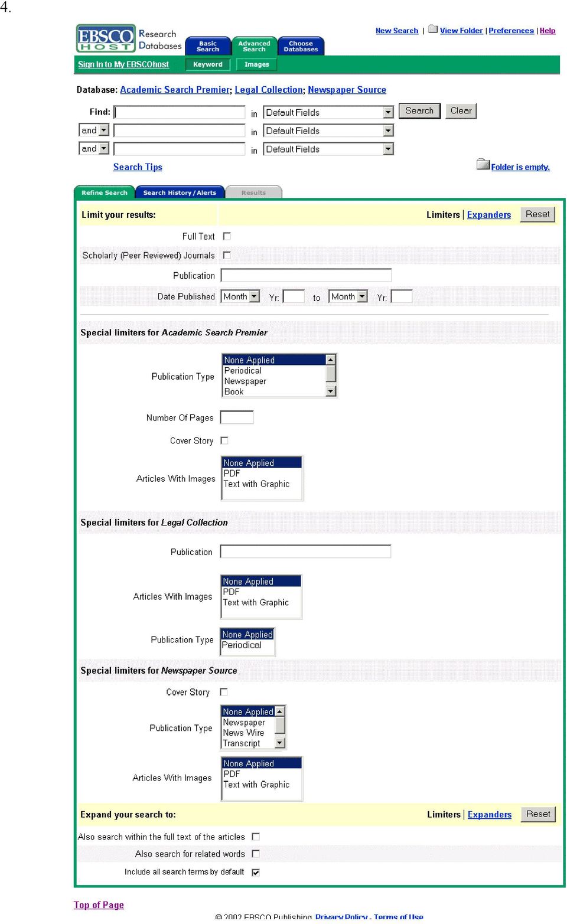Click the bottom Expanders link
This screenshot has width=567, height=924.
490,815
